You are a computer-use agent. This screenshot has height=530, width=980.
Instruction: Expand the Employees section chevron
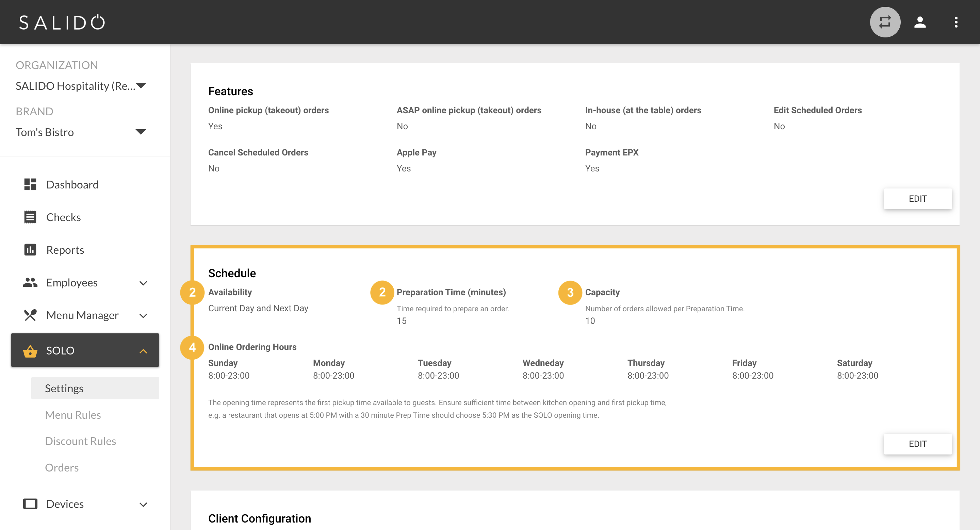(x=143, y=283)
